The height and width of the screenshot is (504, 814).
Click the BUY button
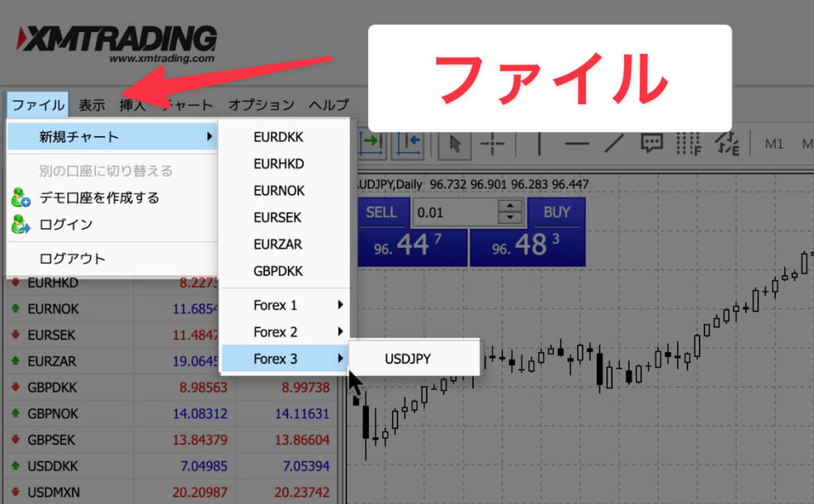[556, 212]
